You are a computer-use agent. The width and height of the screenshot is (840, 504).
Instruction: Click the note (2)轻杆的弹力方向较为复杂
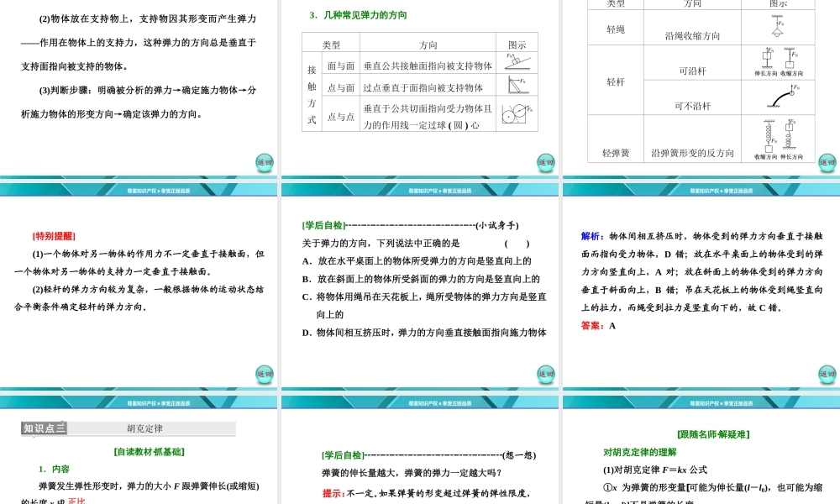pos(139,298)
